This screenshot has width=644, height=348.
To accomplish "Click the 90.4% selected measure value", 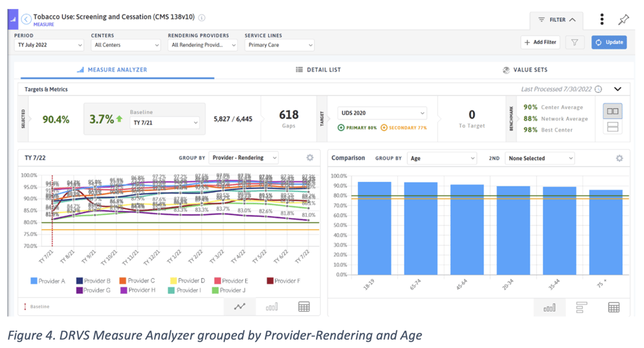I will point(56,120).
